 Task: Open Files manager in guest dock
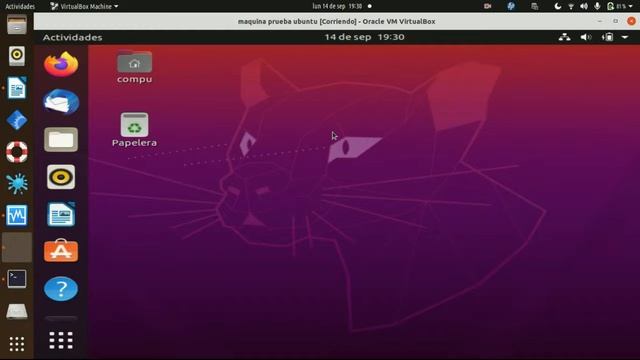click(61, 140)
